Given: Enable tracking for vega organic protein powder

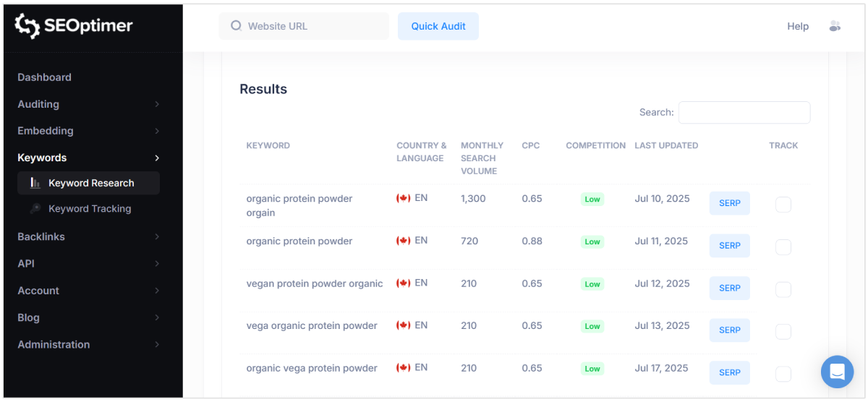Looking at the screenshot, I should 783,332.
